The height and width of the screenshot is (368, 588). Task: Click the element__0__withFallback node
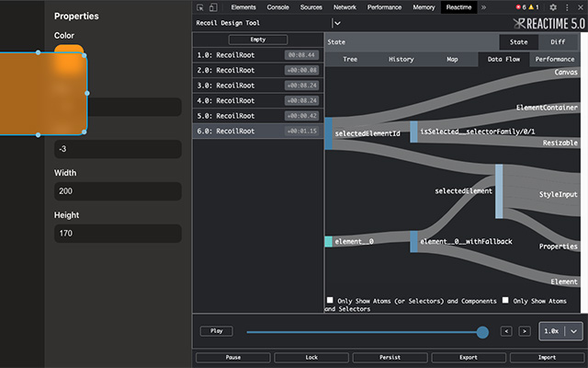pyautogui.click(x=413, y=241)
